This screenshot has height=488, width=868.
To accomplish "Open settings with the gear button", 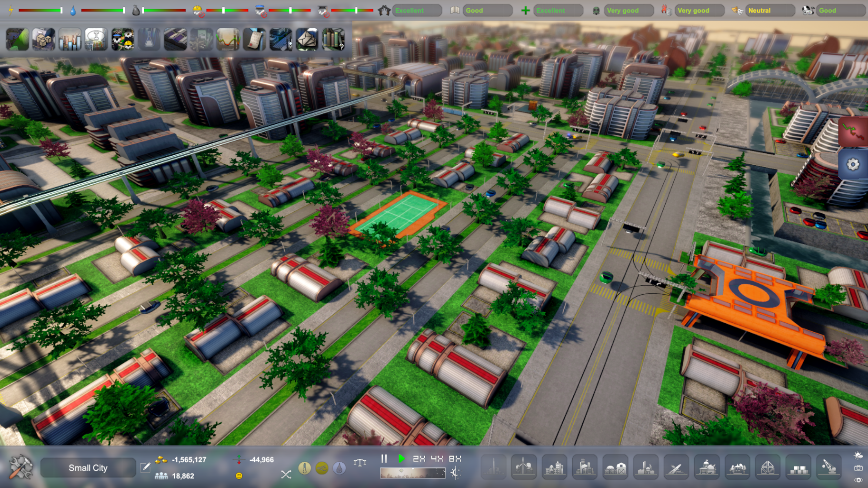I will [853, 165].
